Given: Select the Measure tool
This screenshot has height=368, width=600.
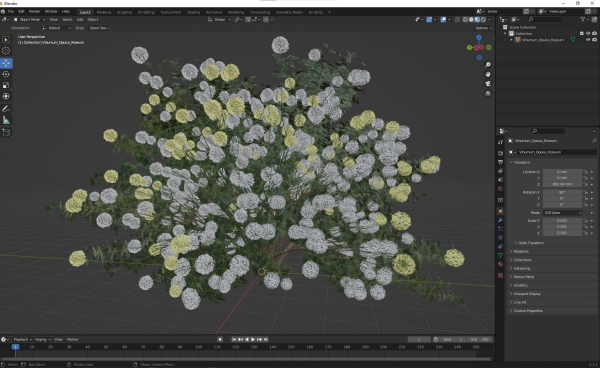Looking at the screenshot, I should point(6,120).
